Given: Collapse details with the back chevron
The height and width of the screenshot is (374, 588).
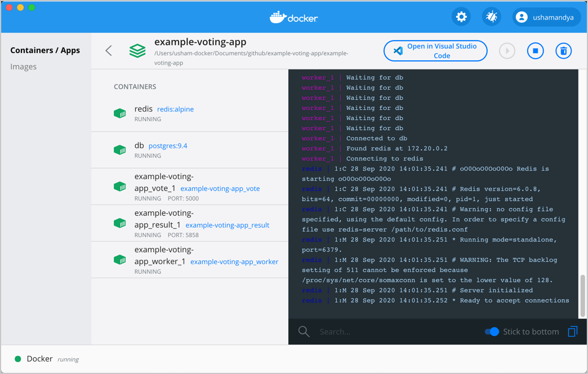Looking at the screenshot, I should pyautogui.click(x=108, y=50).
